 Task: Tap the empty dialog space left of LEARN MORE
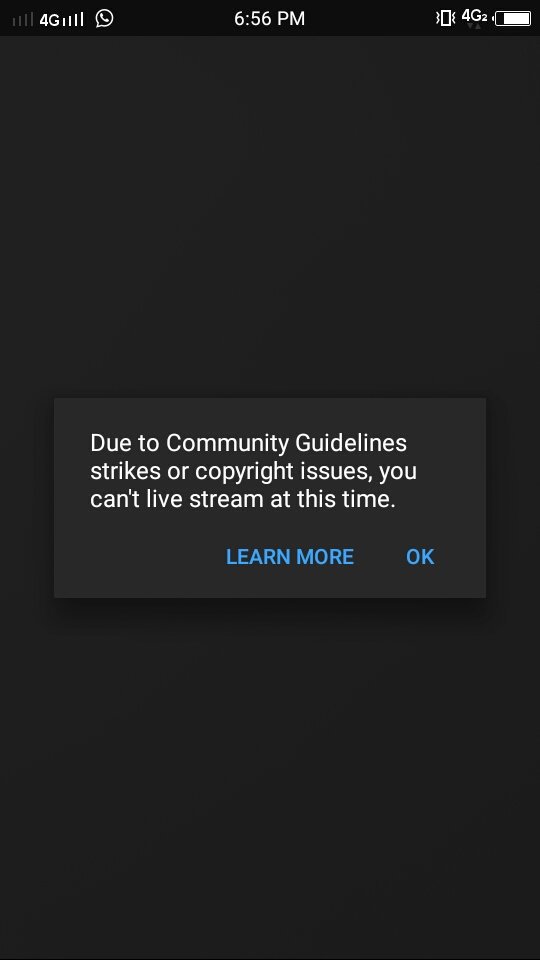point(140,557)
